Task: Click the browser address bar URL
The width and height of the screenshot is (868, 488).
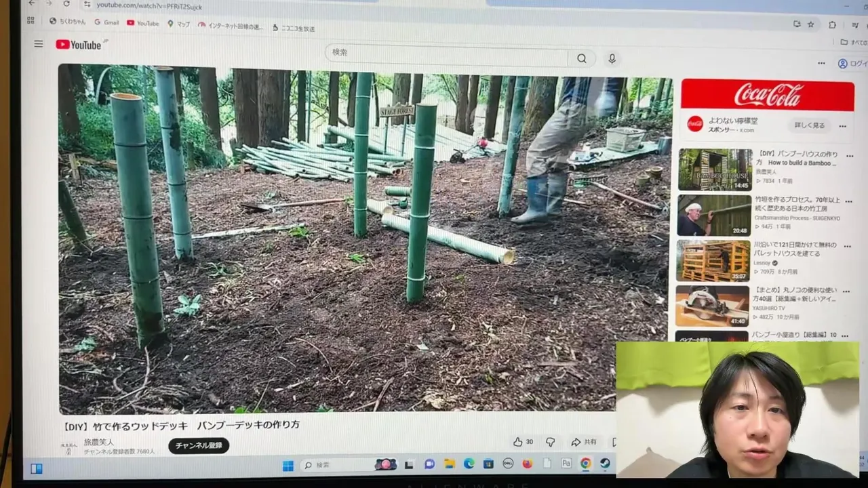Action: click(149, 5)
